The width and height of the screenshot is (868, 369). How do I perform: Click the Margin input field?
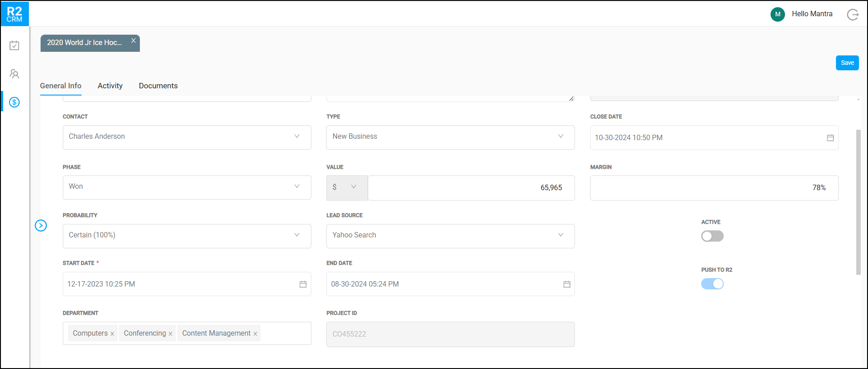(714, 188)
